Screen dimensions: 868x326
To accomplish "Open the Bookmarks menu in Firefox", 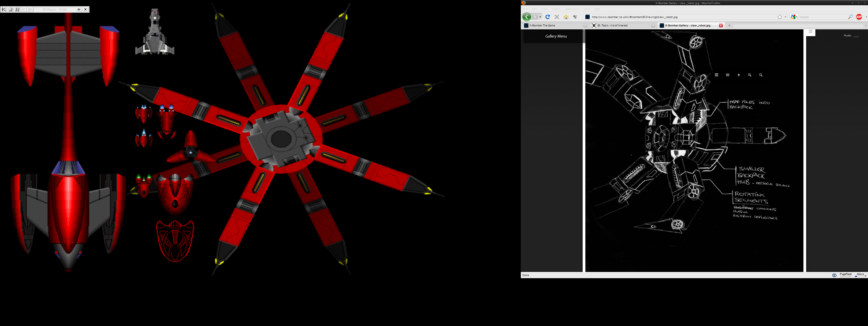I will click(572, 9).
